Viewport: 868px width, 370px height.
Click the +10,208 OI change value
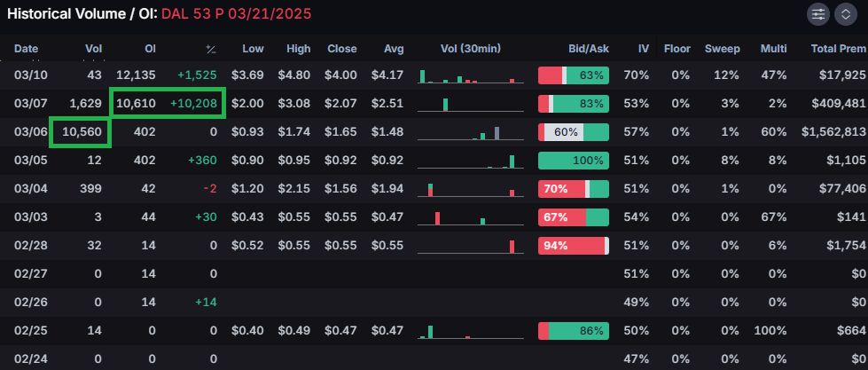point(193,103)
